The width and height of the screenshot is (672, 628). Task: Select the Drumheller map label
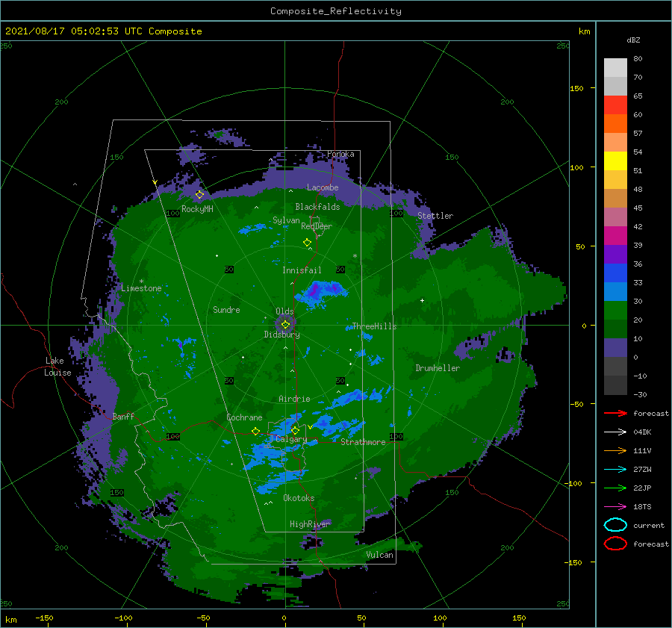pos(438,368)
